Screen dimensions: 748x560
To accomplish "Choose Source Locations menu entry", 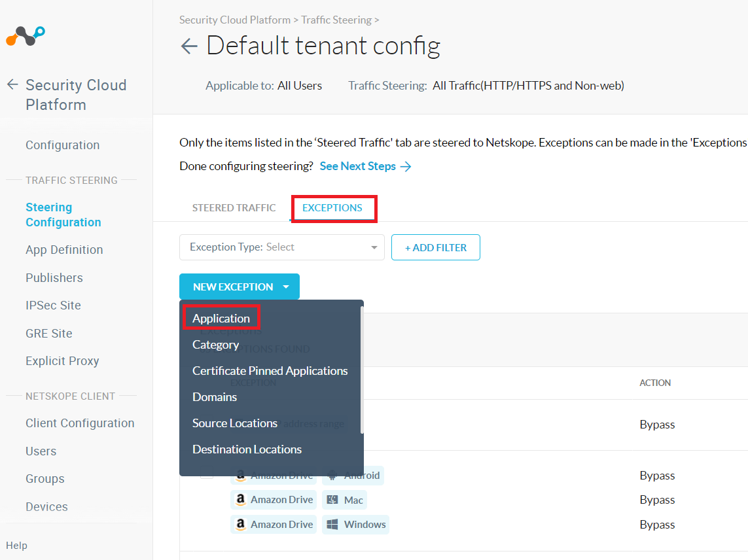I will click(x=235, y=423).
